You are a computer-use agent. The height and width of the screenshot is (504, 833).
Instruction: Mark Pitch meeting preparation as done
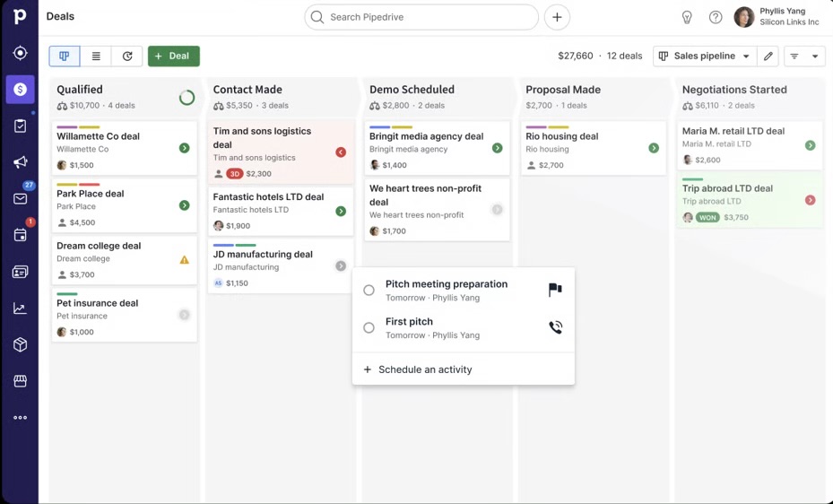369,291
